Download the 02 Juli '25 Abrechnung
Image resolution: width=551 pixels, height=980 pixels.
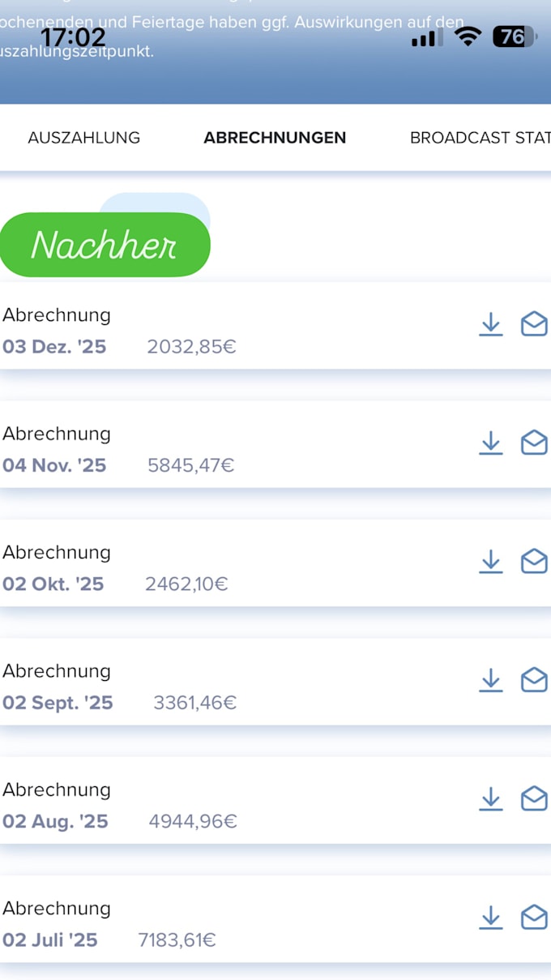(491, 918)
